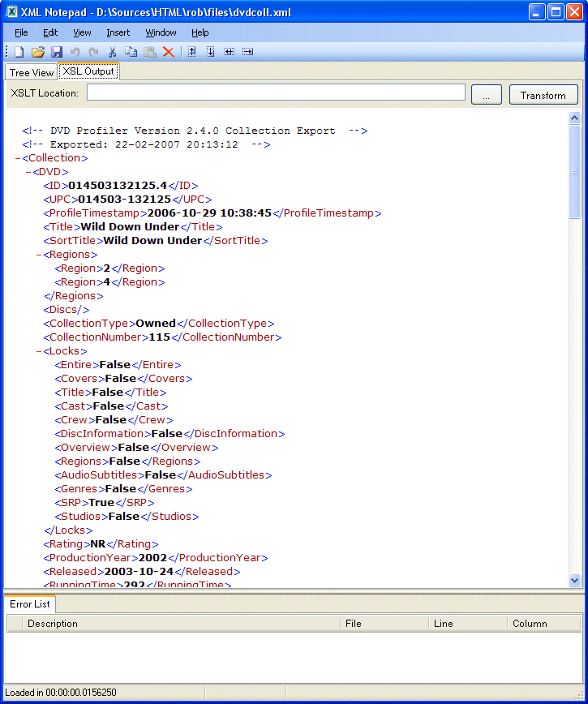Click the vertical scrollbar thumb

tap(574, 172)
